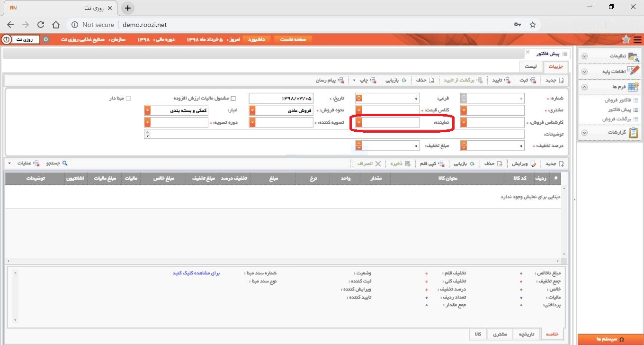Click the Copy Item (کپی قلم) button
Screen dimensions: 644x345
(x=431, y=163)
